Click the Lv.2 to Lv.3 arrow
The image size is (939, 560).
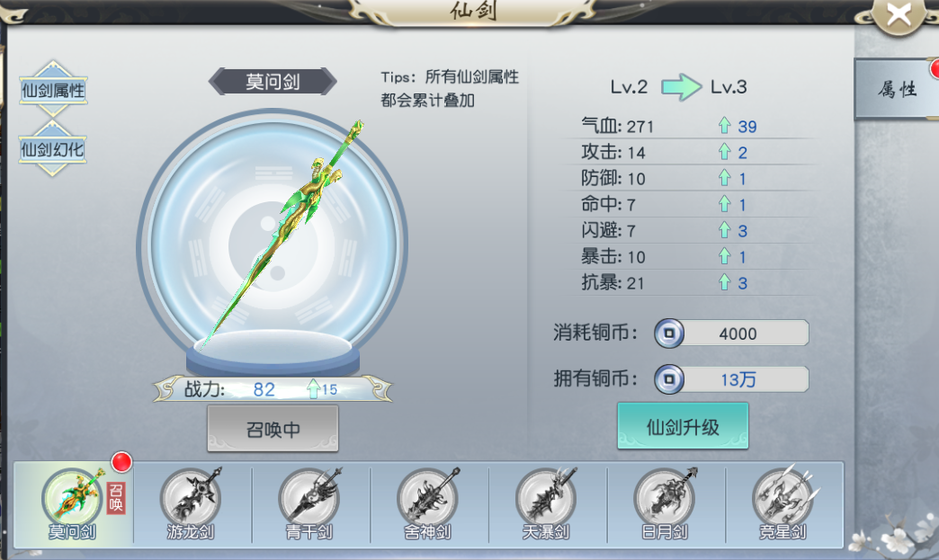681,87
